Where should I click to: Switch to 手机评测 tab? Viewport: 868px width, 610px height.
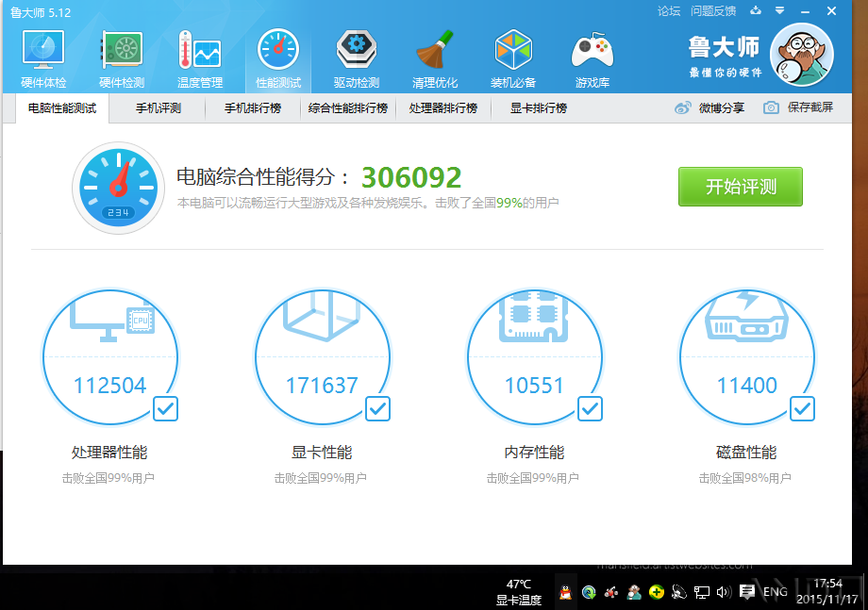coord(159,108)
